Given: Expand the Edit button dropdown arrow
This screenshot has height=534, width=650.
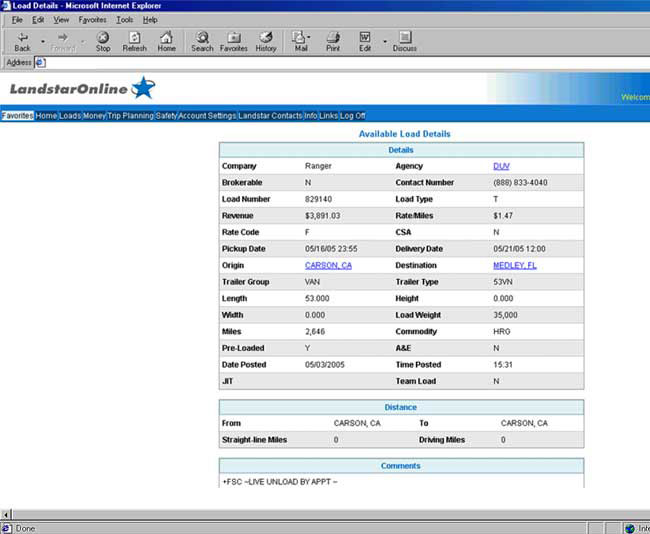Looking at the screenshot, I should (x=385, y=41).
